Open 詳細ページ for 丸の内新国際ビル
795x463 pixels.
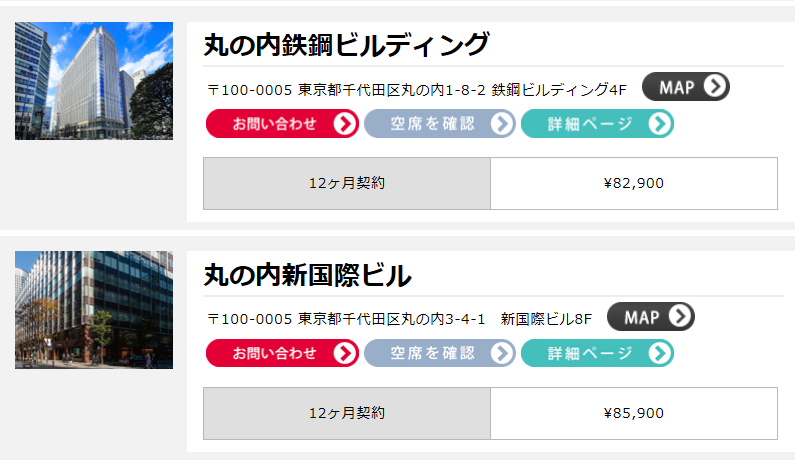(x=597, y=353)
